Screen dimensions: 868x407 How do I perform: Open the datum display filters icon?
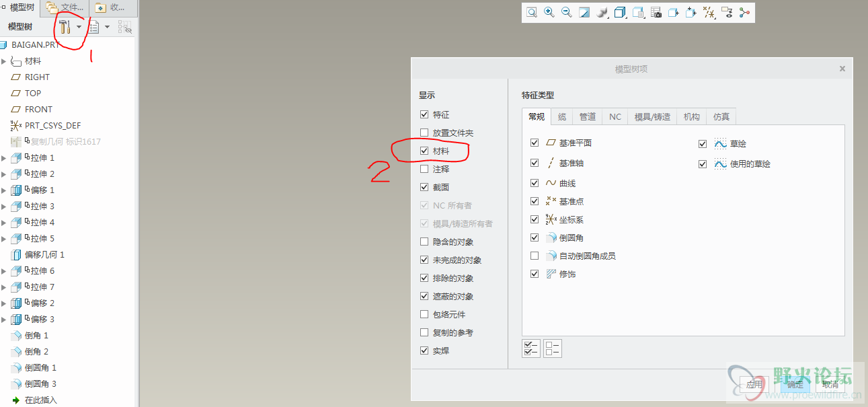point(709,13)
